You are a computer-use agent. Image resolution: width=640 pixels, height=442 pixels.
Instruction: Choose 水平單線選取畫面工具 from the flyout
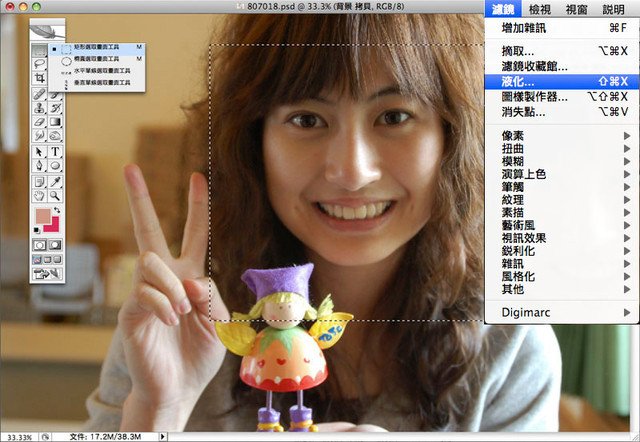97,71
